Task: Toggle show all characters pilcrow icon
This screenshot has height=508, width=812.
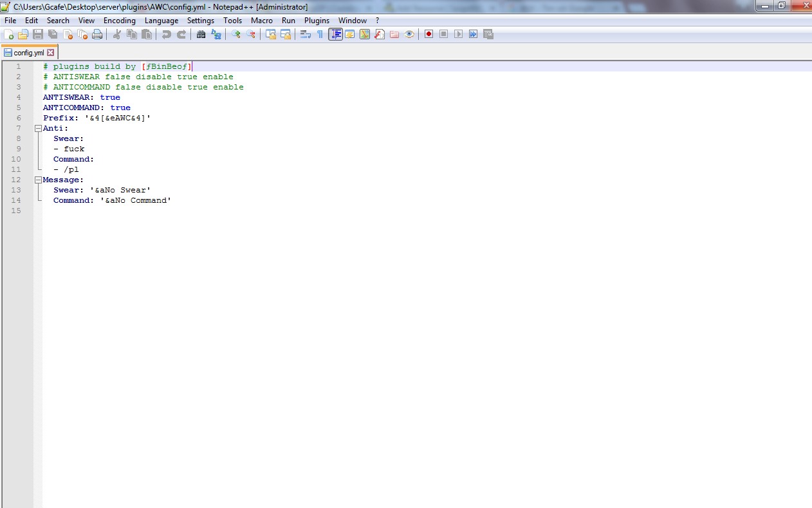Action: click(x=320, y=34)
